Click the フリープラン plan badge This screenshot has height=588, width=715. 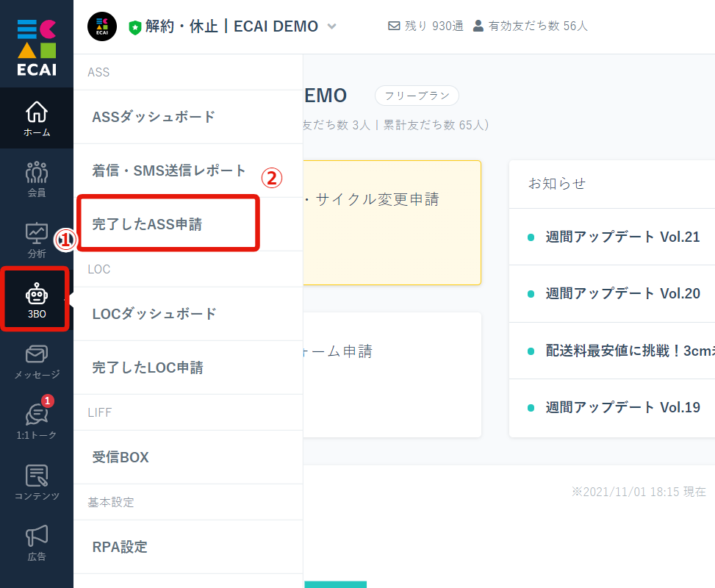tap(417, 96)
